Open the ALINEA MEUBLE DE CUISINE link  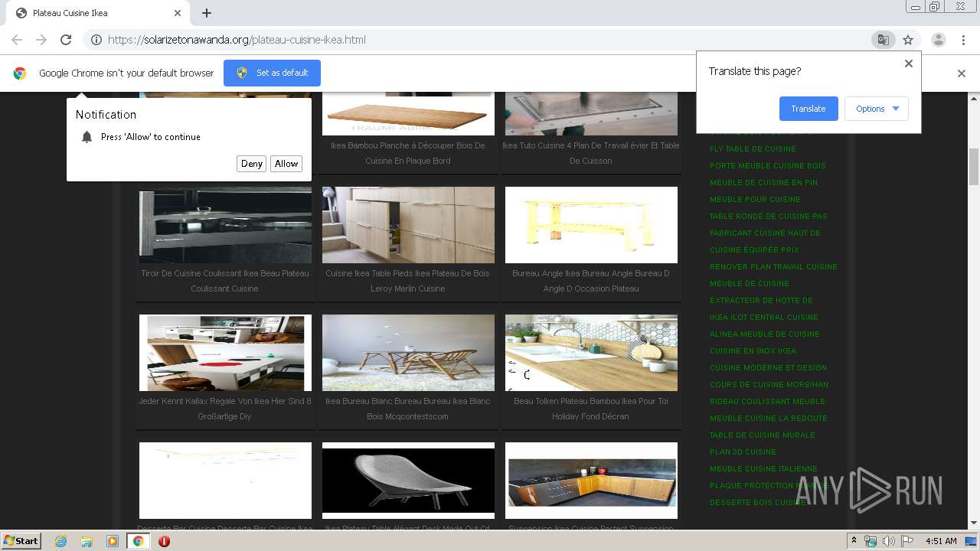[x=765, y=334]
